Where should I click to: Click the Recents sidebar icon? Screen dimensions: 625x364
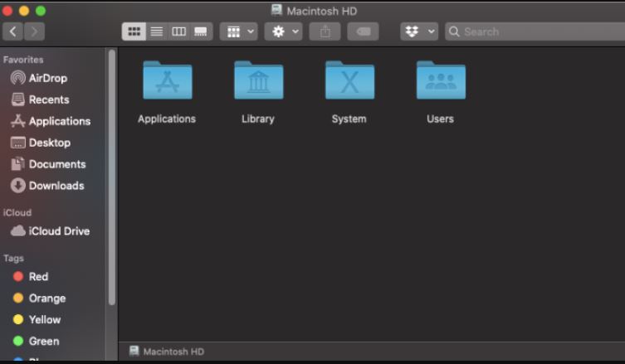pos(18,99)
